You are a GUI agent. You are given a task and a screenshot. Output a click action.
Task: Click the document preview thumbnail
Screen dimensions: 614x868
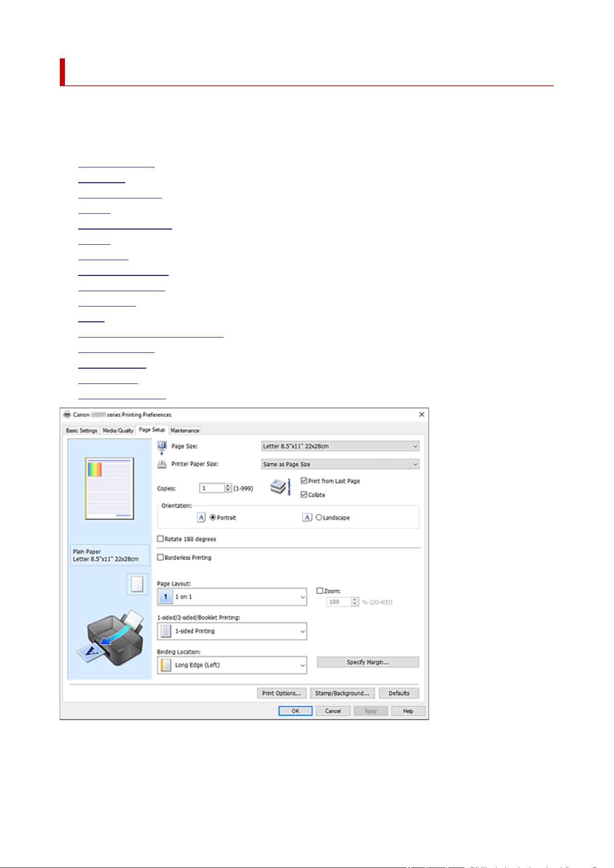(109, 488)
